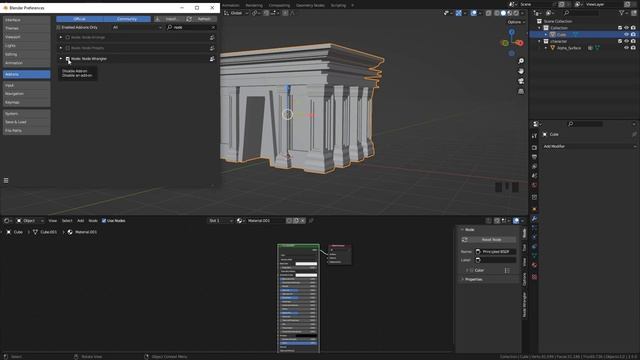Viewport: 640px width, 360px height.
Task: Expand the Node Presets add-on details
Action: (x=61, y=48)
